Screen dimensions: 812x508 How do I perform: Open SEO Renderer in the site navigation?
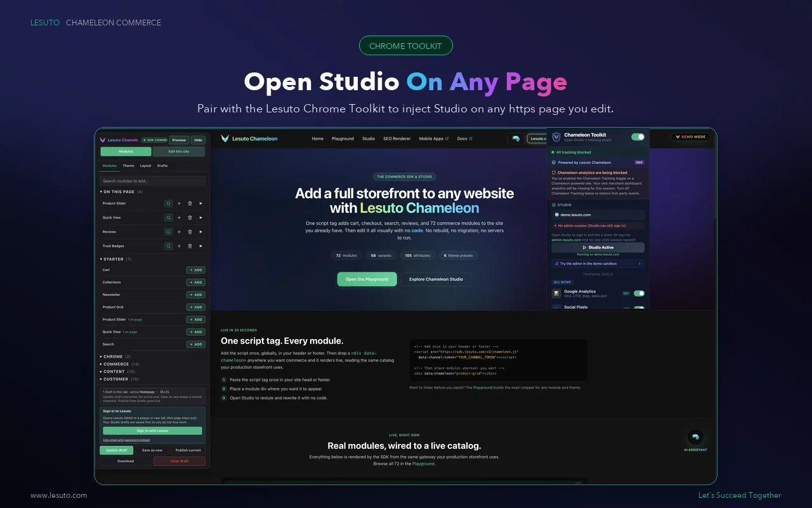pos(397,138)
